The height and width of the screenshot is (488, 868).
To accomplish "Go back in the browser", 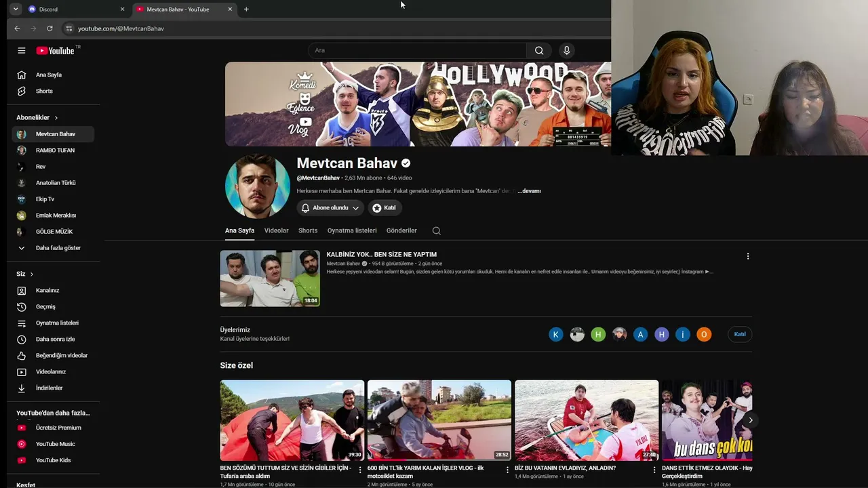I will tap(17, 28).
